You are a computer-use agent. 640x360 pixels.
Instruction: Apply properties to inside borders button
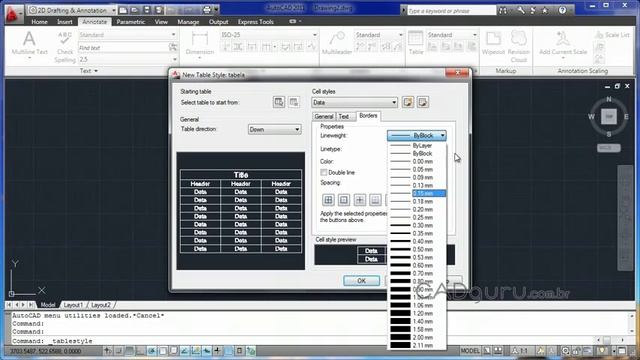point(359,200)
